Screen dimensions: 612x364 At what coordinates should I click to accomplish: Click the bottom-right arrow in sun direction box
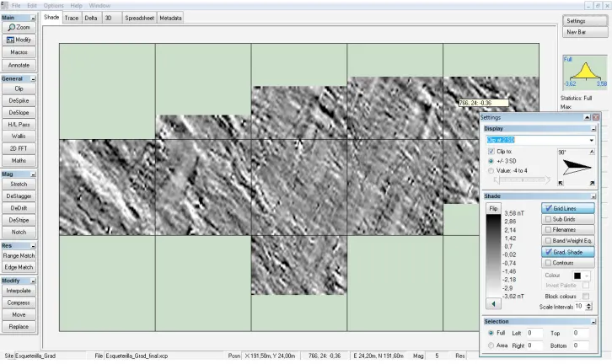coord(592,183)
